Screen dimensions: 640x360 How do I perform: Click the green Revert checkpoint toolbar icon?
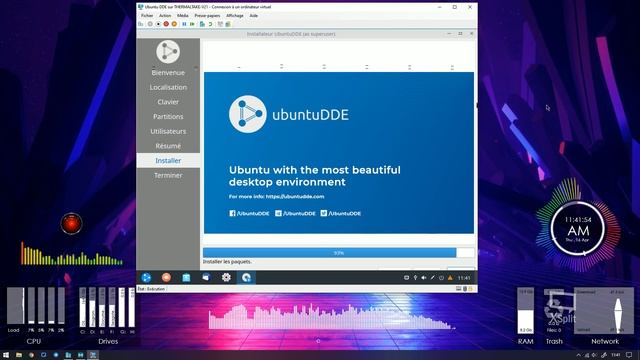tap(210, 24)
